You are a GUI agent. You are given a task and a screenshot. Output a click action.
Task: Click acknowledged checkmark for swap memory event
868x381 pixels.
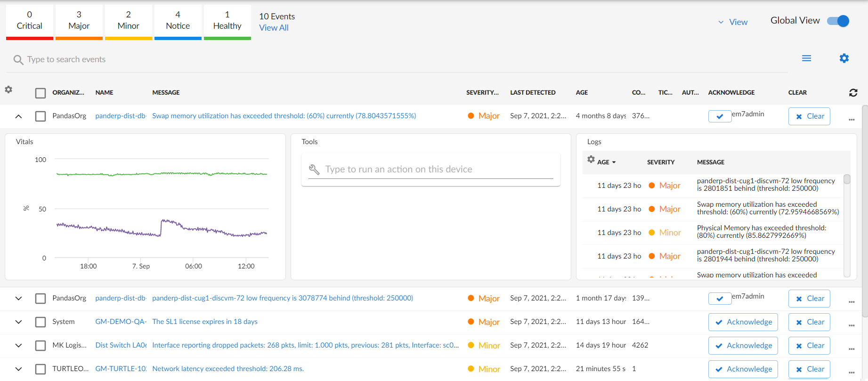(720, 116)
